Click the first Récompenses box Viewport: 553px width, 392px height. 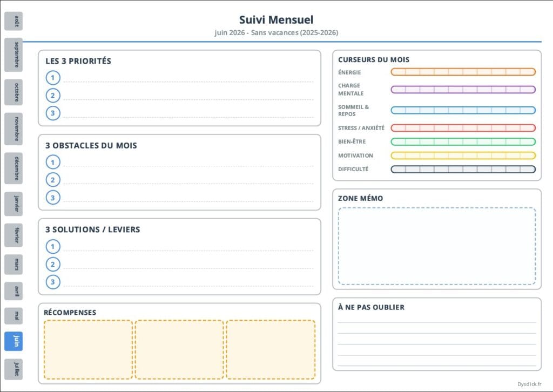(x=88, y=349)
